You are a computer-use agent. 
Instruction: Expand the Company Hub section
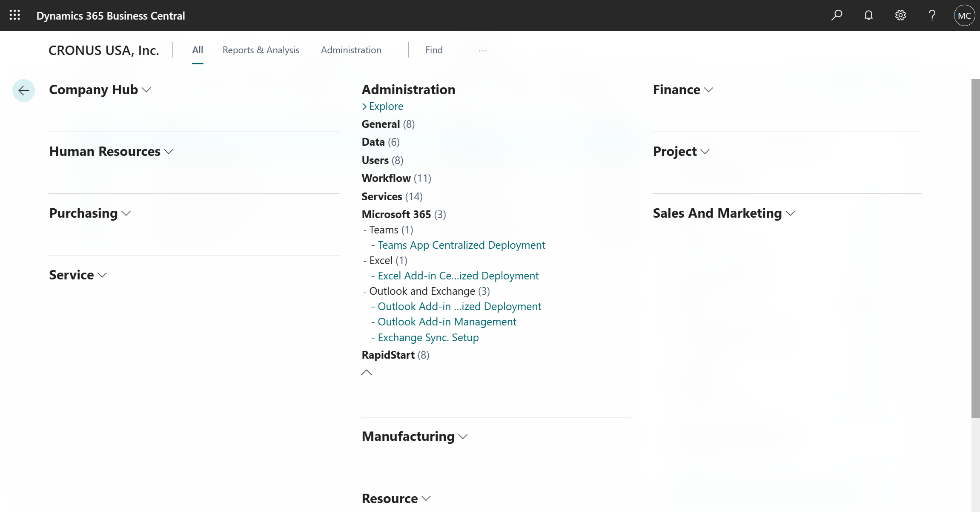tap(146, 90)
